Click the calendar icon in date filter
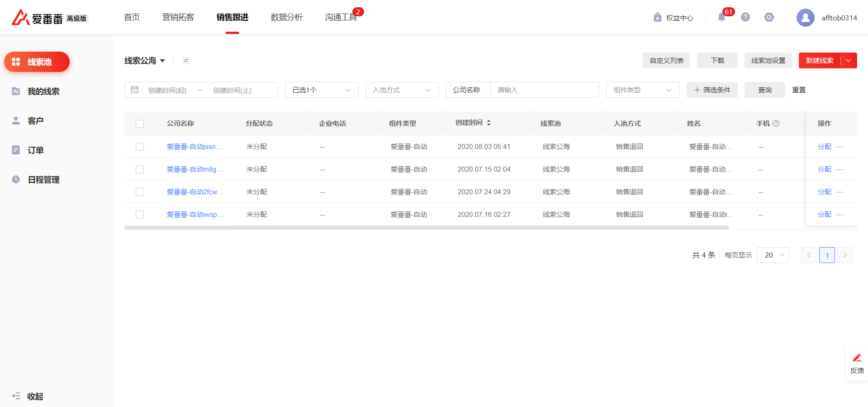Image resolution: width=868 pixels, height=407 pixels. click(x=135, y=90)
